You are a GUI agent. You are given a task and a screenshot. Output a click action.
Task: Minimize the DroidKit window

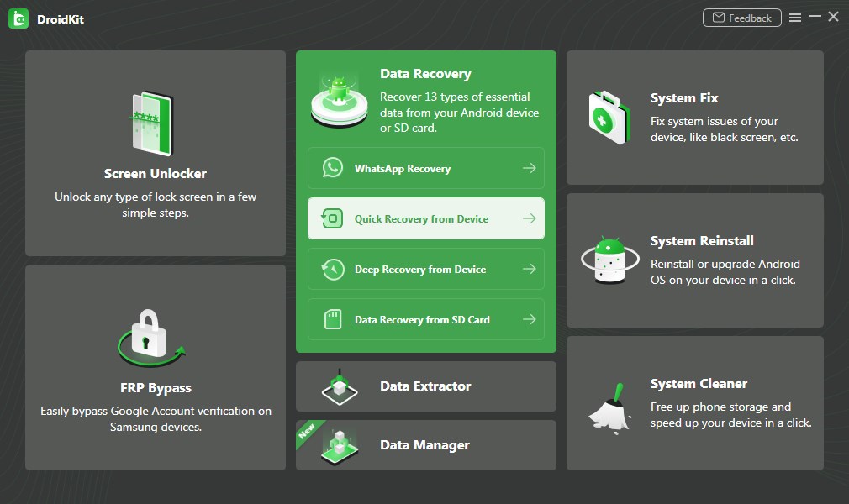[x=815, y=18]
